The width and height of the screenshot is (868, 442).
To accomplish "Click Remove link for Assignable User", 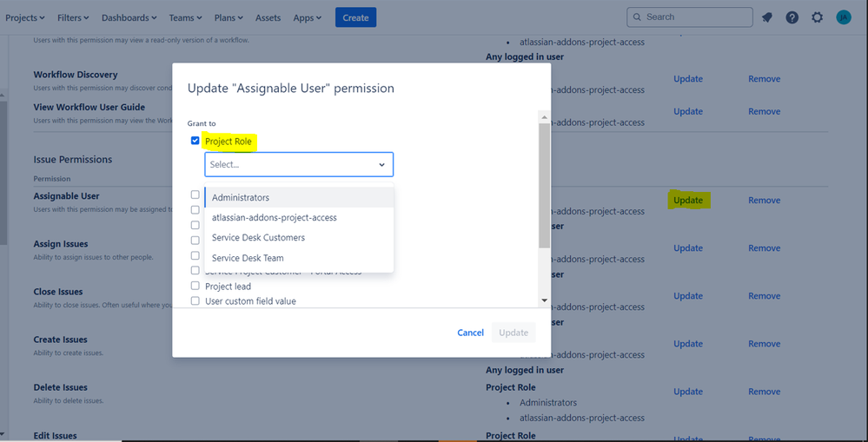I will tap(765, 201).
